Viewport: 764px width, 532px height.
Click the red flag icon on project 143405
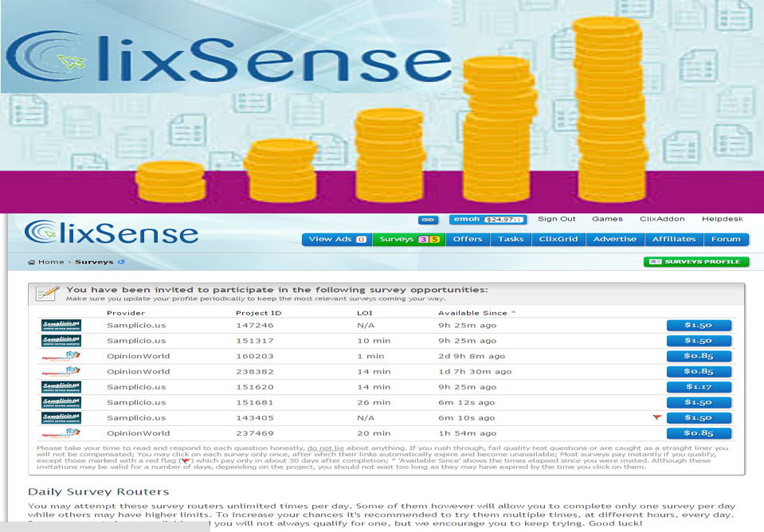[x=657, y=417]
